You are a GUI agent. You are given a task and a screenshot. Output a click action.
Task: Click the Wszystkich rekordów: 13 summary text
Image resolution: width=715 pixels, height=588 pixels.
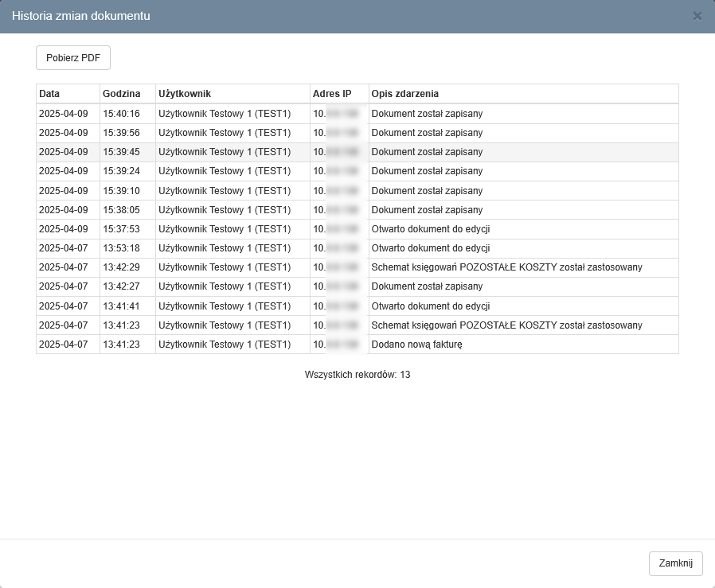pos(357,374)
